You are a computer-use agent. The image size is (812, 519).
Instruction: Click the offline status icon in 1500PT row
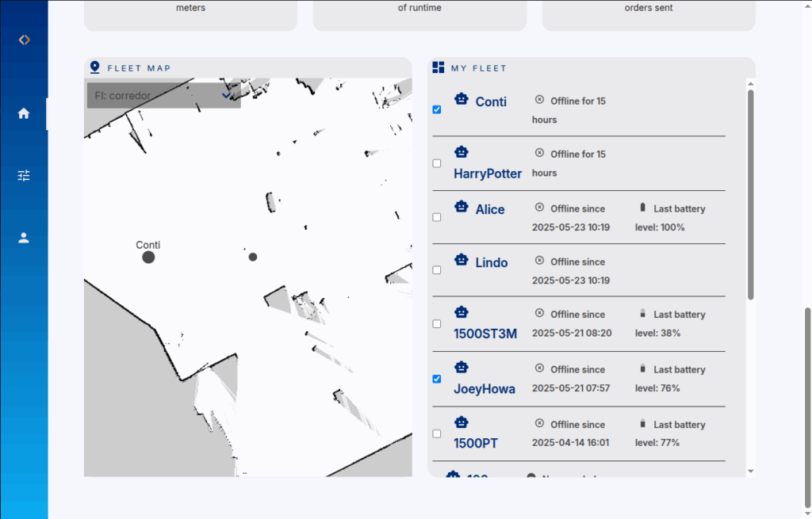pyautogui.click(x=539, y=423)
